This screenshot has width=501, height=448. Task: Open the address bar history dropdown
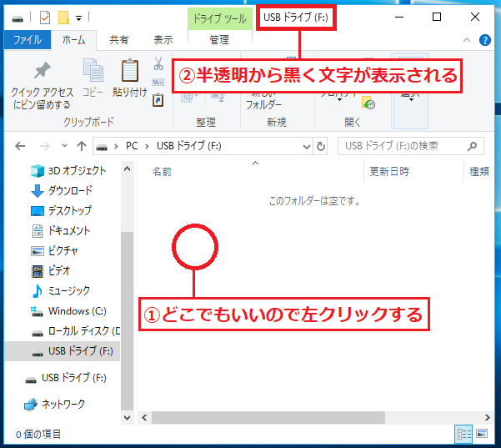307,147
